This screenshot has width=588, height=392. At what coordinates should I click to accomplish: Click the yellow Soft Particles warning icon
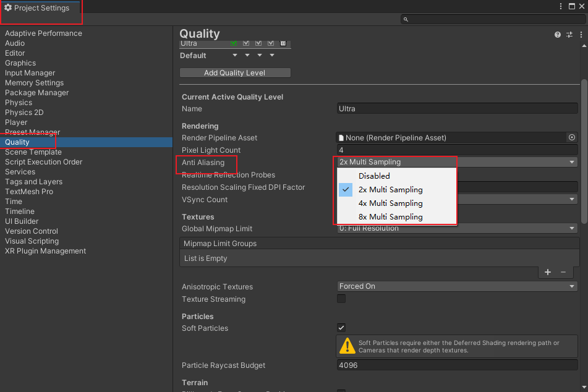point(347,346)
